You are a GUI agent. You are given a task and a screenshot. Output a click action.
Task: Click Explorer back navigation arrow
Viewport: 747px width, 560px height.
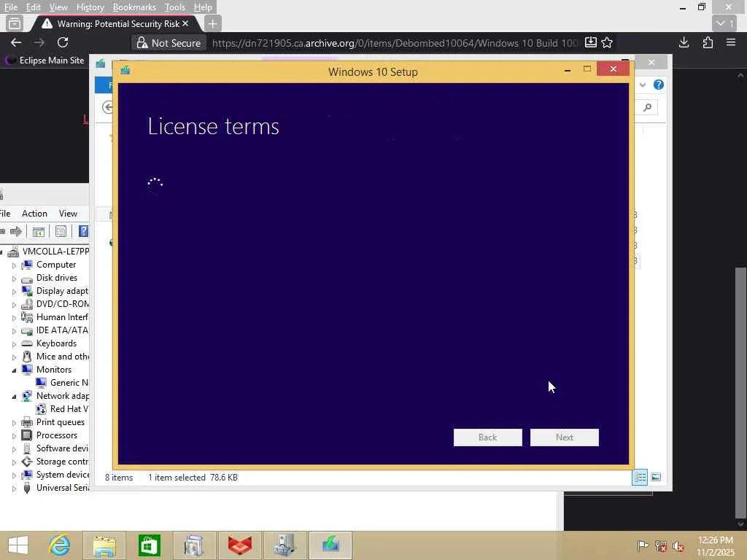[x=108, y=107]
